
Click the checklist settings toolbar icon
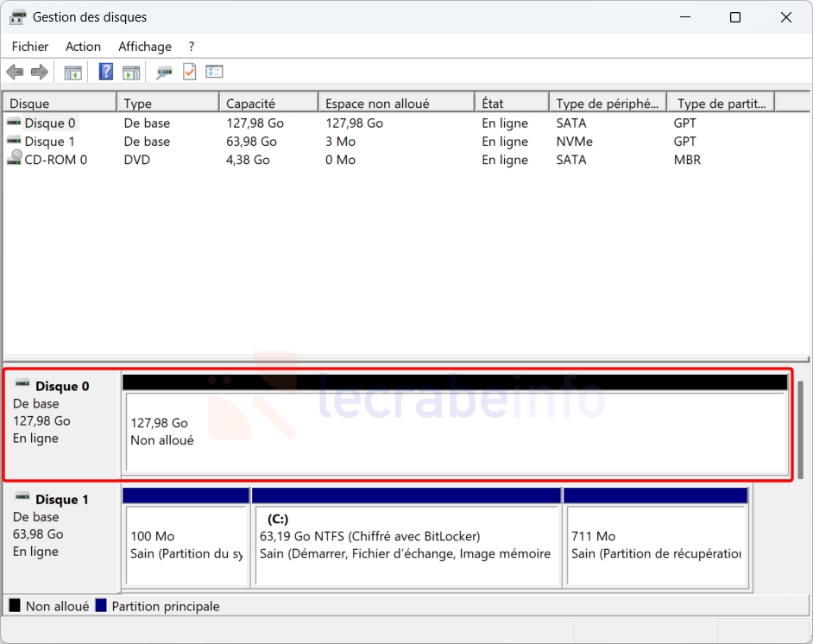click(214, 73)
